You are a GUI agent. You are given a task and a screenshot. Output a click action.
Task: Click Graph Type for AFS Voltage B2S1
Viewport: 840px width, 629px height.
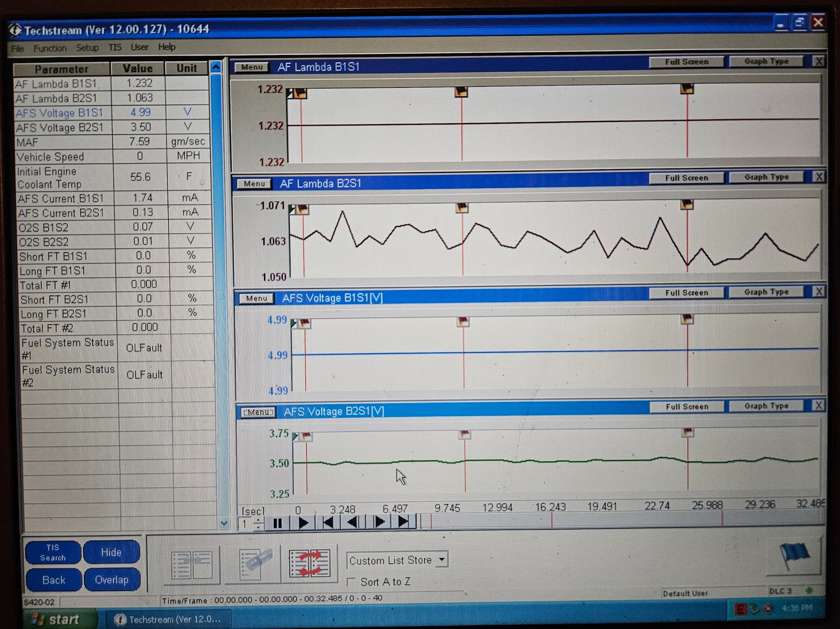pos(766,406)
